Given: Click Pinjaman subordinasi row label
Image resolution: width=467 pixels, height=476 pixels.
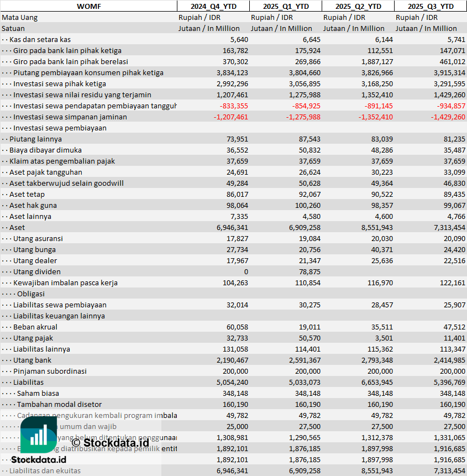Looking at the screenshot, I should (x=50, y=372).
